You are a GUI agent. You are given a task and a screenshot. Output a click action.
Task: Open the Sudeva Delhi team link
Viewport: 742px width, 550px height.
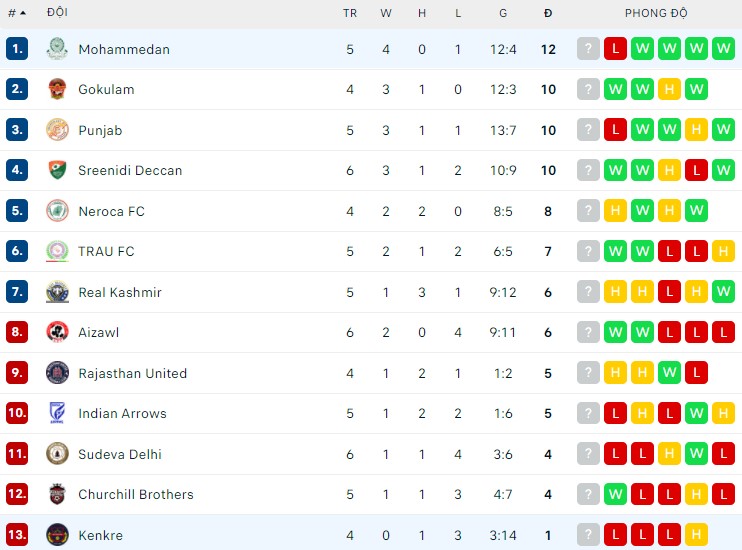tap(119, 454)
